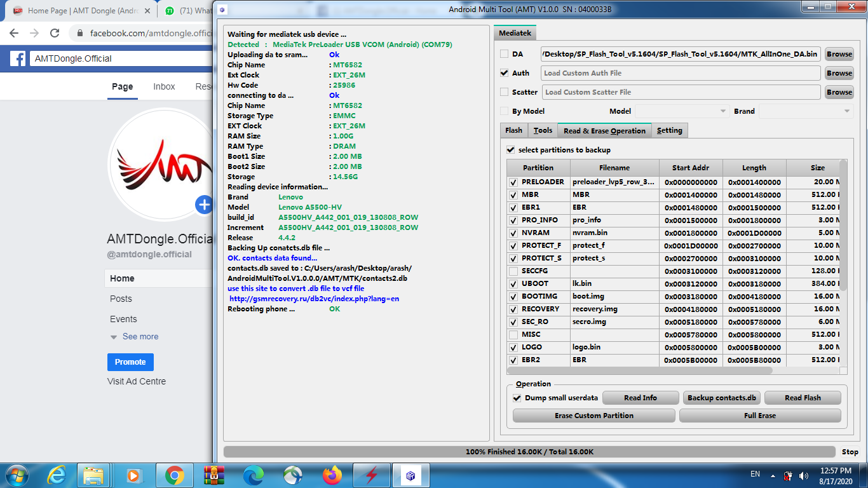Screen dimensions: 868x488
Task: Switch to the Inbox tab on Facebook
Action: 164,86
